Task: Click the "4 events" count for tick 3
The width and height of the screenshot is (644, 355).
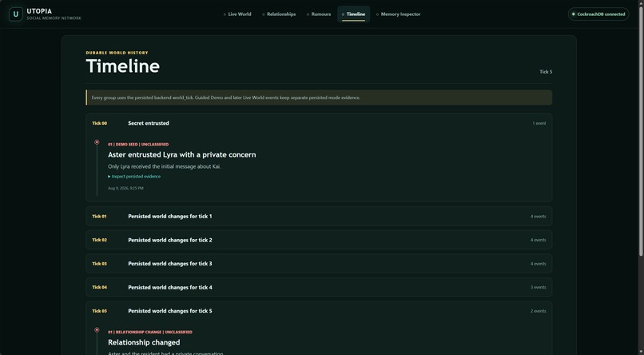Action: click(538, 264)
